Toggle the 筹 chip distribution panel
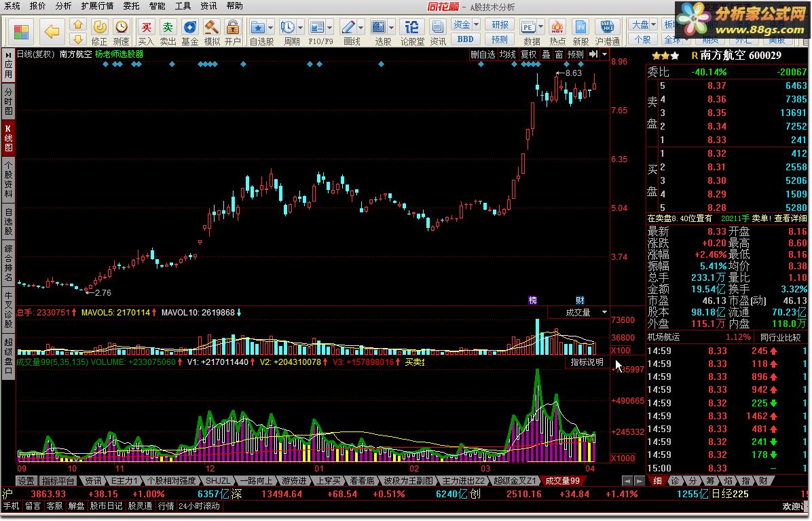 point(710,481)
